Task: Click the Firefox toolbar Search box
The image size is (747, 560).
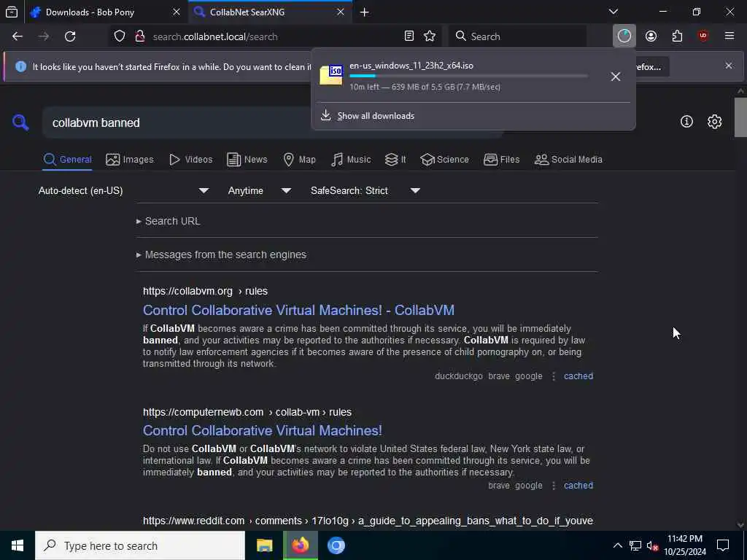Action: point(518,36)
